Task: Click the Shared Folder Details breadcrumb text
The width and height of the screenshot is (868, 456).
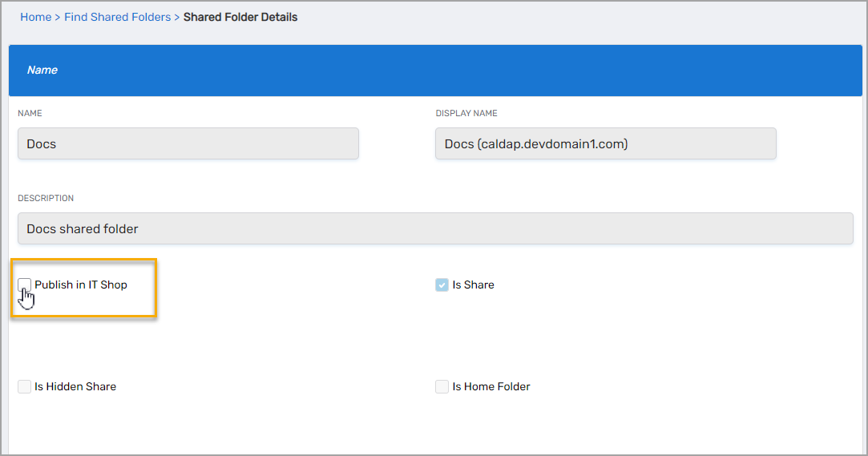Action: [x=240, y=17]
